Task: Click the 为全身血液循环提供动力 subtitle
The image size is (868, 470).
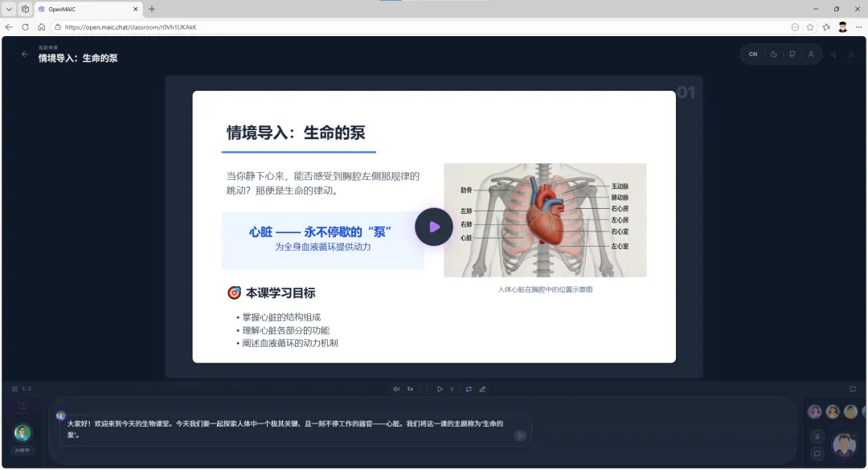Action: coord(323,247)
